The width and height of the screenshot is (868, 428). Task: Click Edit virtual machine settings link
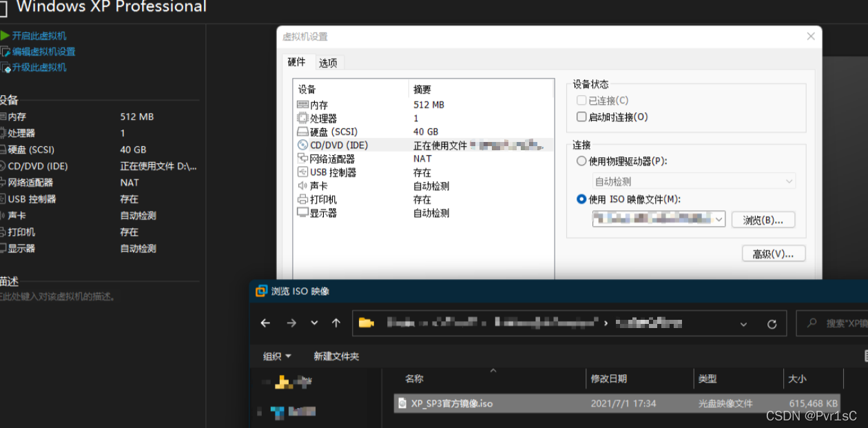pyautogui.click(x=43, y=52)
